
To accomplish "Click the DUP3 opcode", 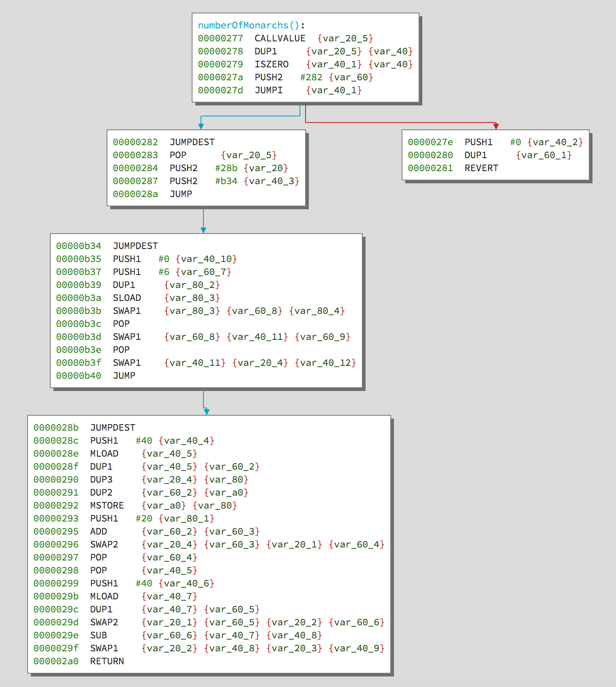I will [x=101, y=479].
